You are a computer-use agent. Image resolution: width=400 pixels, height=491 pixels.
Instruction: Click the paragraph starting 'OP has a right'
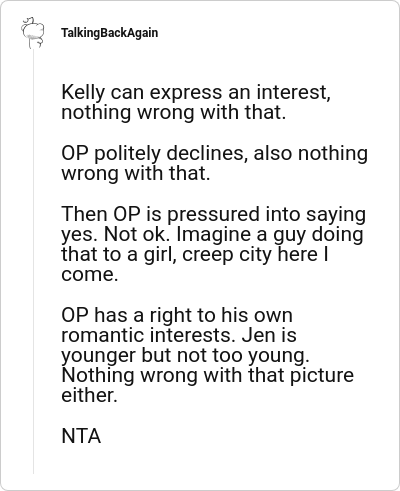click(x=207, y=355)
